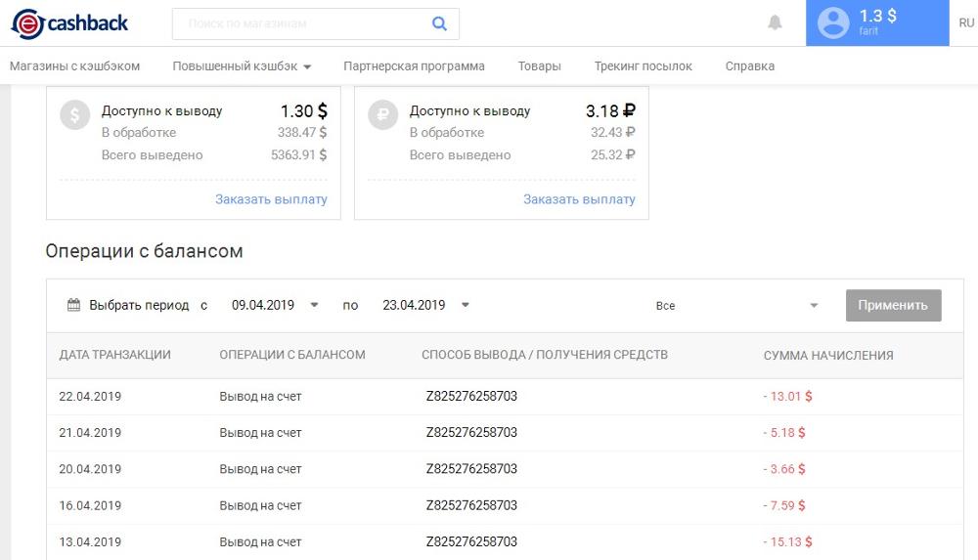Screen dimensions: 978x560
Task: Open the 1.3 $ farit account panel
Action: [877, 23]
